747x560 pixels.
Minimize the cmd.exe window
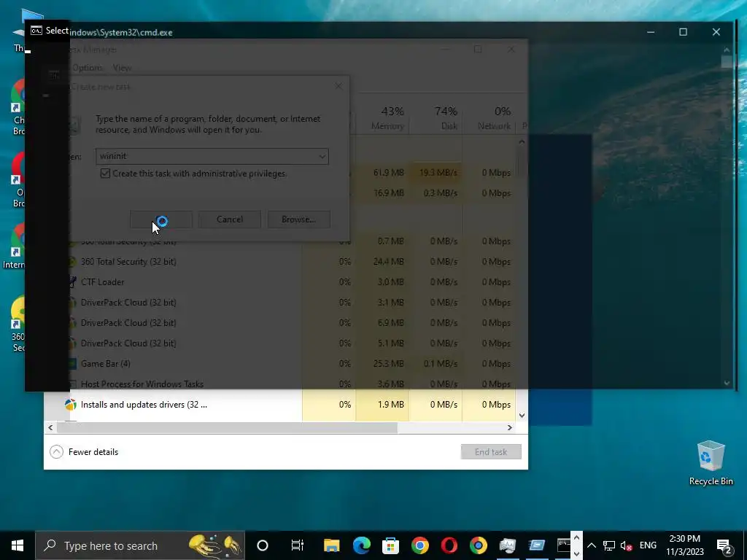click(x=651, y=32)
